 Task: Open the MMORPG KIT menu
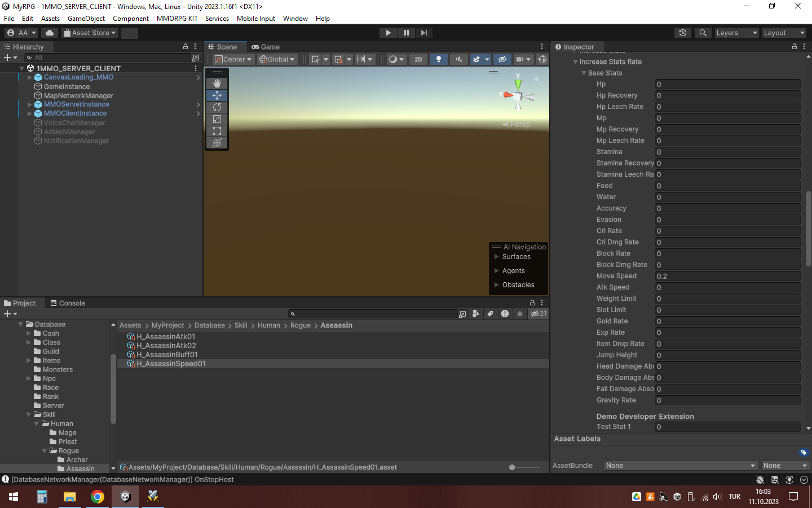[x=176, y=18]
